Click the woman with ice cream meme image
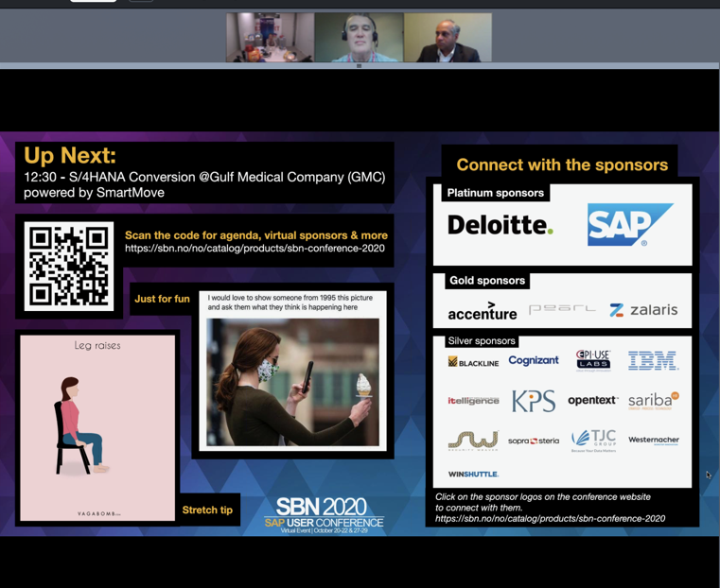 293,382
